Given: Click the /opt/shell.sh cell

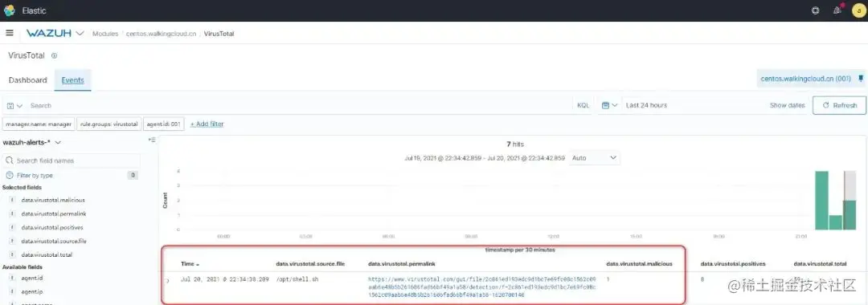Looking at the screenshot, I should 297,279.
